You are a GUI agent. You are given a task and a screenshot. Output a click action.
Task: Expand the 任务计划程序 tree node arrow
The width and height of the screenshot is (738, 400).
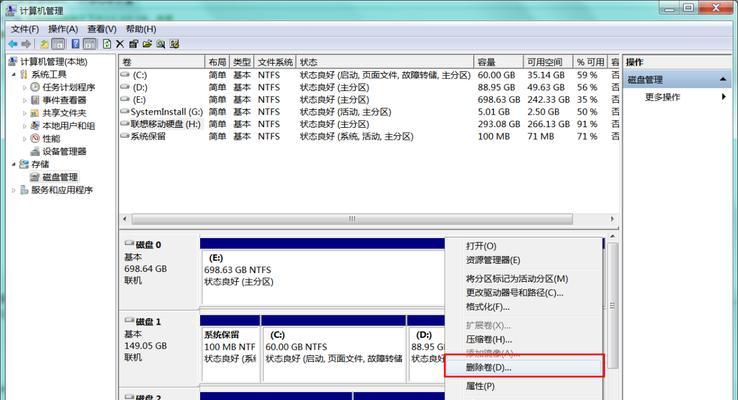pyautogui.click(x=24, y=87)
